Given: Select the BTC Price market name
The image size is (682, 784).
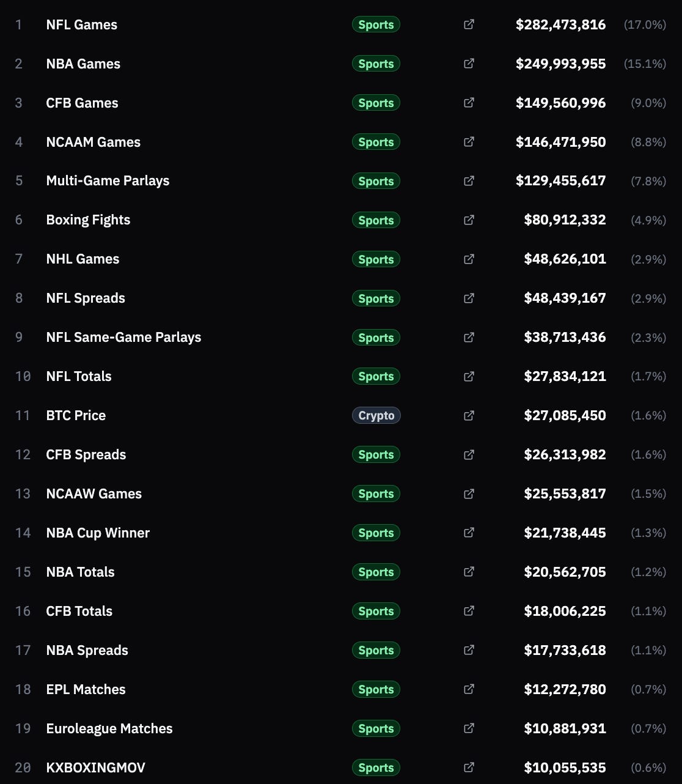Looking at the screenshot, I should (76, 415).
